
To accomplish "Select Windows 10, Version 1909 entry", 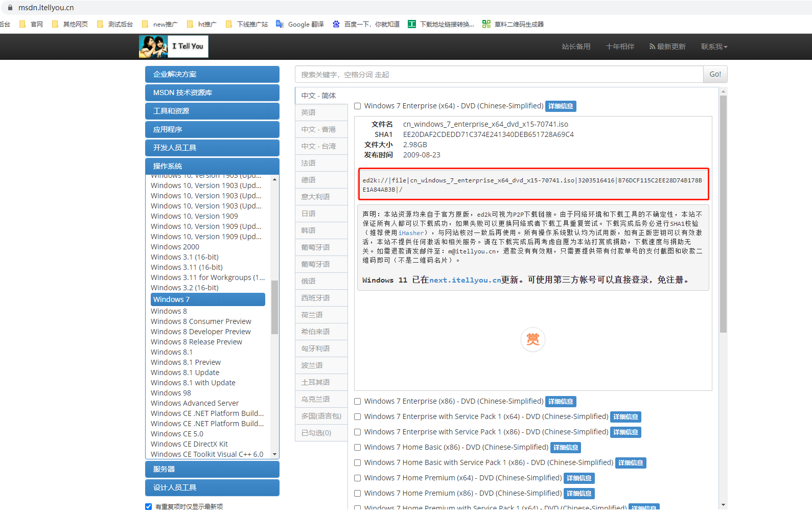I will (194, 216).
